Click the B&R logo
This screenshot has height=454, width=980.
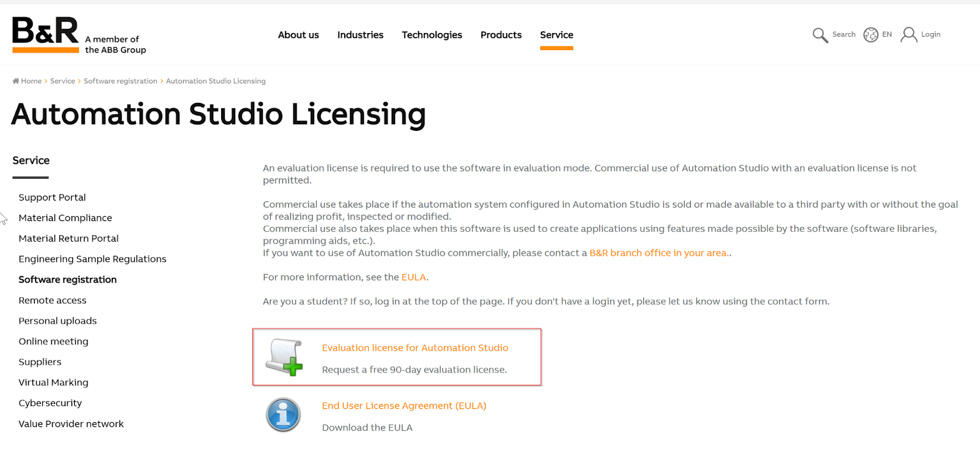point(45,35)
